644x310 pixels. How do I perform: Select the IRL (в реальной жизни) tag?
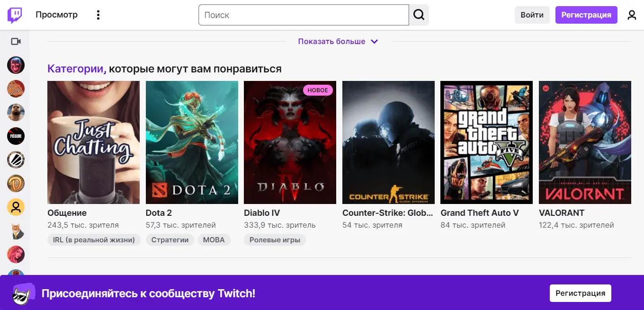94,240
